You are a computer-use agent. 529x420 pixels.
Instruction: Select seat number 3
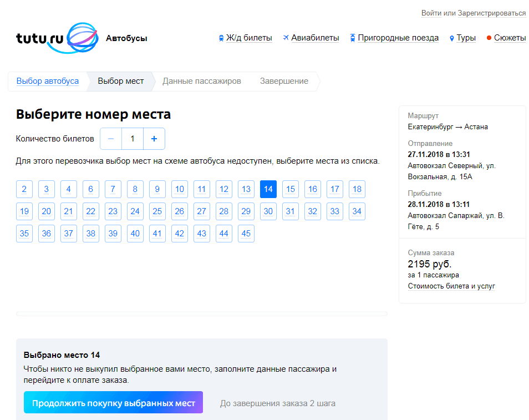[47, 189]
